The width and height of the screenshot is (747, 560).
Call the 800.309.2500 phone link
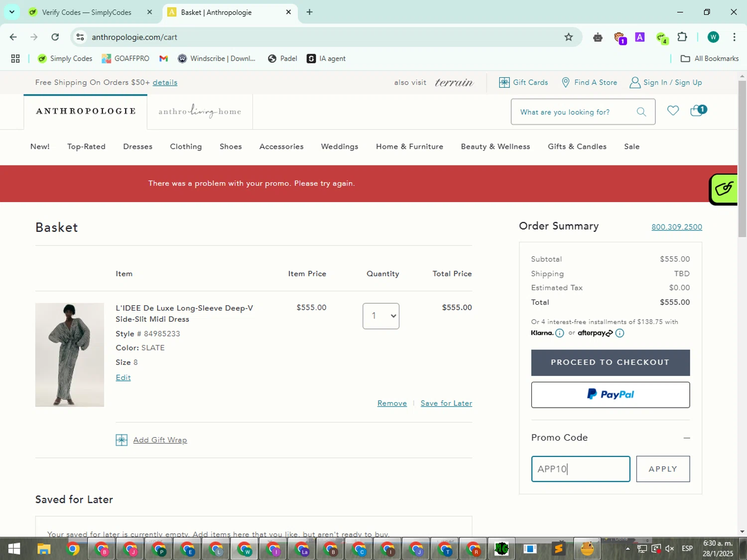pos(677,227)
